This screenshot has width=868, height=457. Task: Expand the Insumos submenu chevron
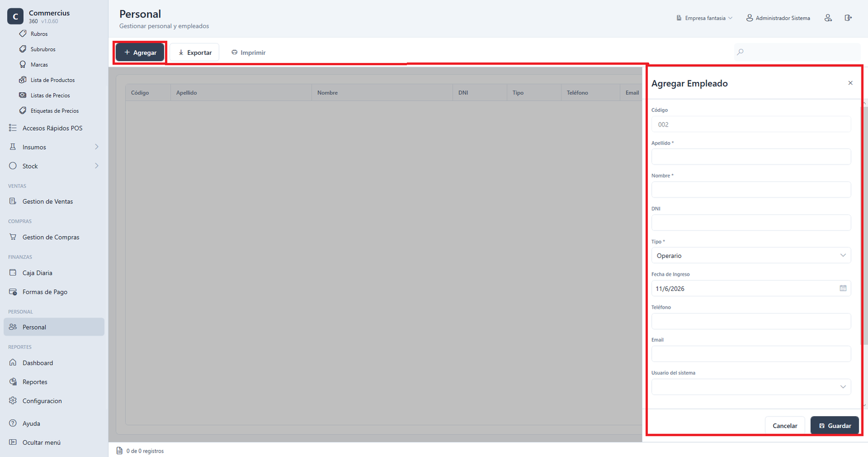pyautogui.click(x=97, y=147)
